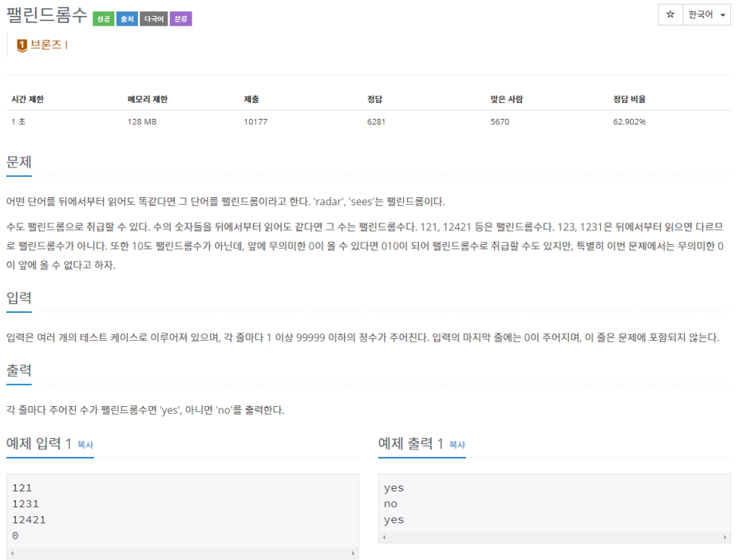747x560 pixels.
Task: Click right arrow of output box scrollbar
Action: pos(725,537)
